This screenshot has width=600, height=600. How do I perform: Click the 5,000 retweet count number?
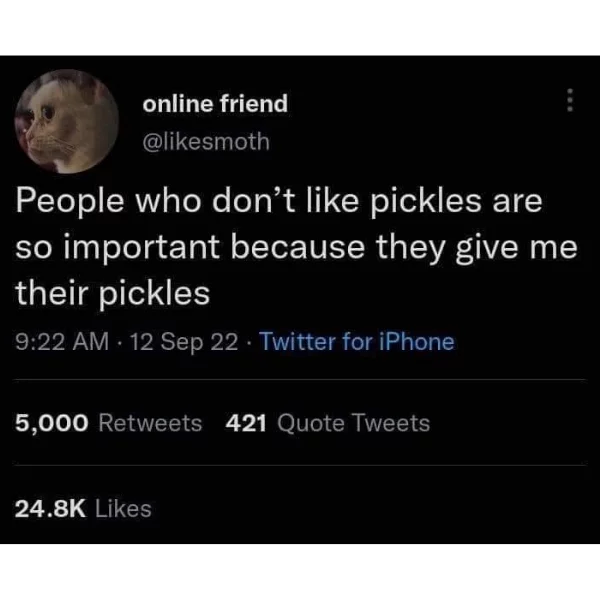tap(52, 424)
